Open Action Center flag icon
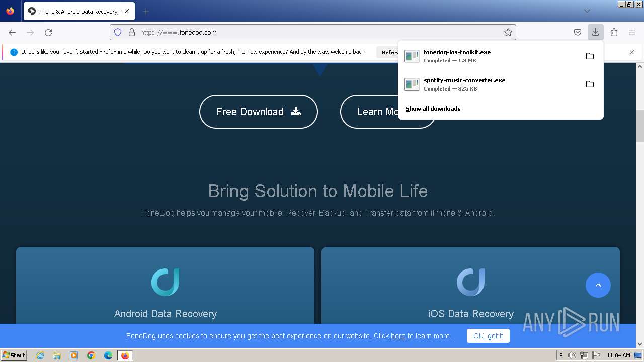 tap(596, 355)
